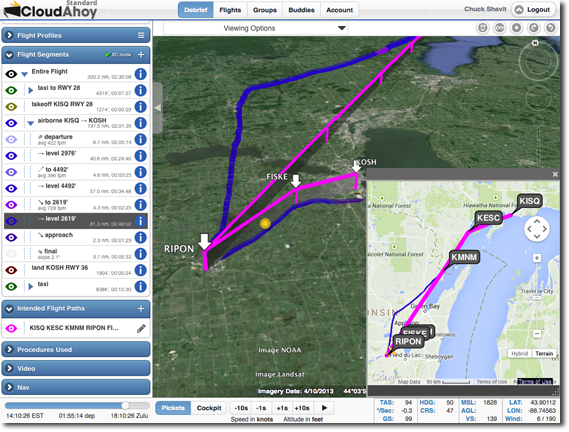Toggle visibility of intended flight path
The image size is (569, 432).
(x=11, y=328)
